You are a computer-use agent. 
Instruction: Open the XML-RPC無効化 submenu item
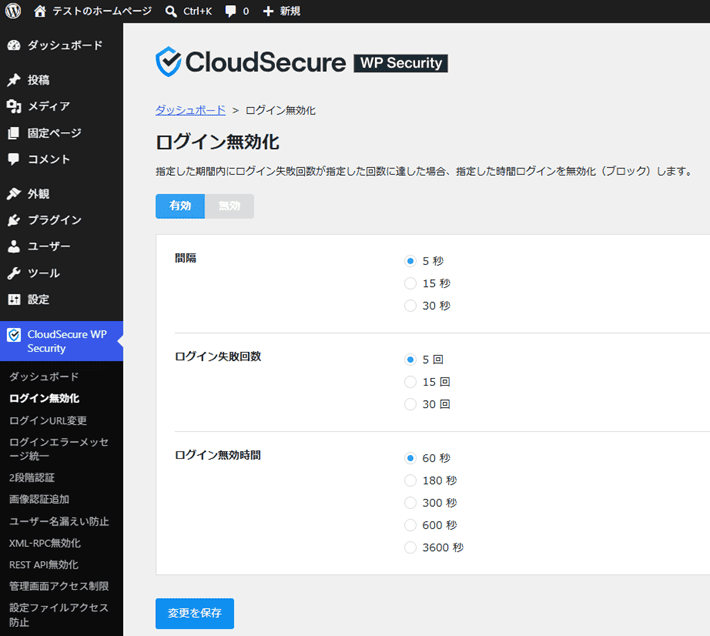(45, 543)
